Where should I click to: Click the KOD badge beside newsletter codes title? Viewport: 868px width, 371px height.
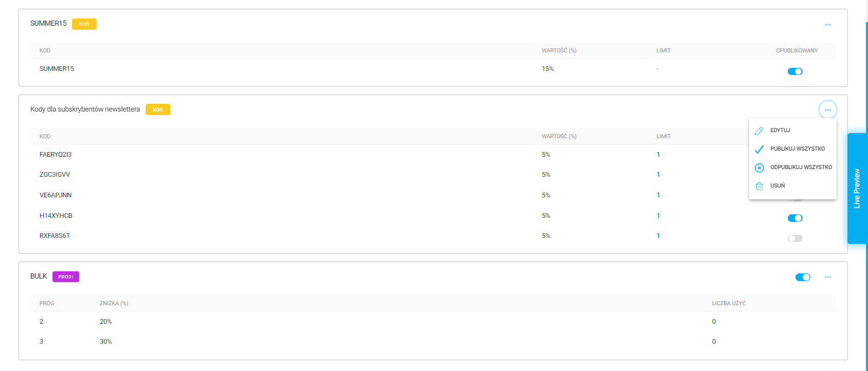click(x=157, y=110)
